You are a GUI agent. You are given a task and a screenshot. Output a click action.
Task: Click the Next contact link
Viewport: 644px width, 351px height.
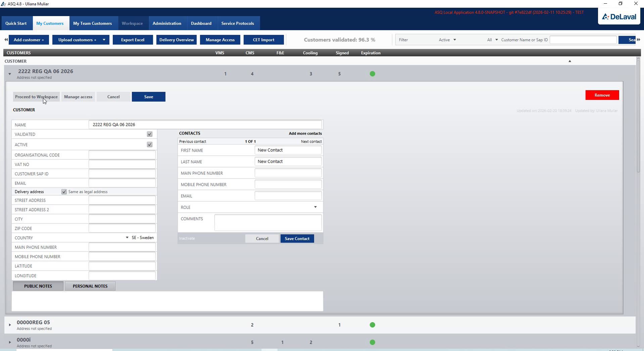tap(311, 142)
